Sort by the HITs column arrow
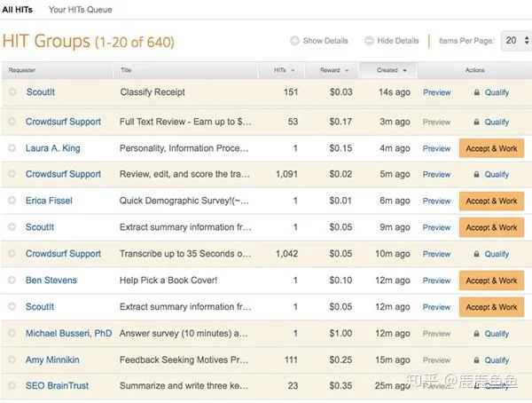 pos(294,70)
